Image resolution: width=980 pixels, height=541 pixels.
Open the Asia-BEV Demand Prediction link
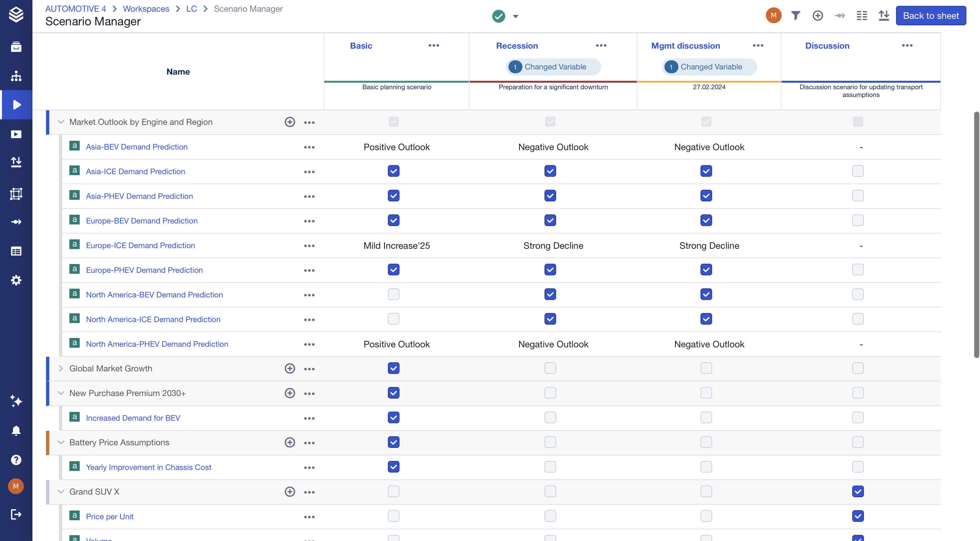[137, 147]
